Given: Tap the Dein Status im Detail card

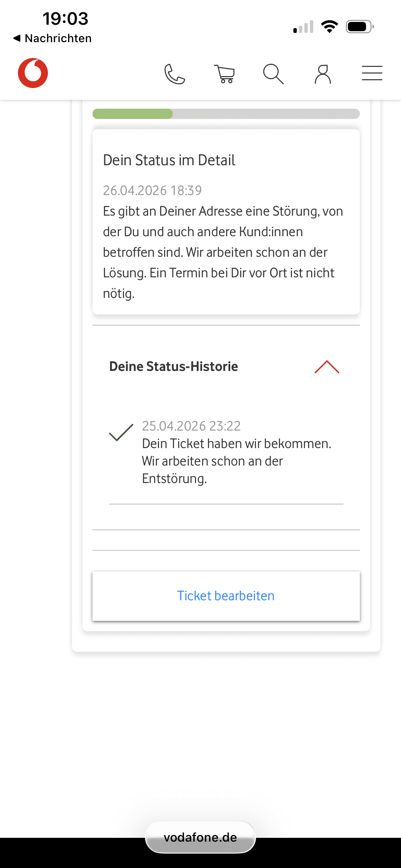Looking at the screenshot, I should coord(226,222).
